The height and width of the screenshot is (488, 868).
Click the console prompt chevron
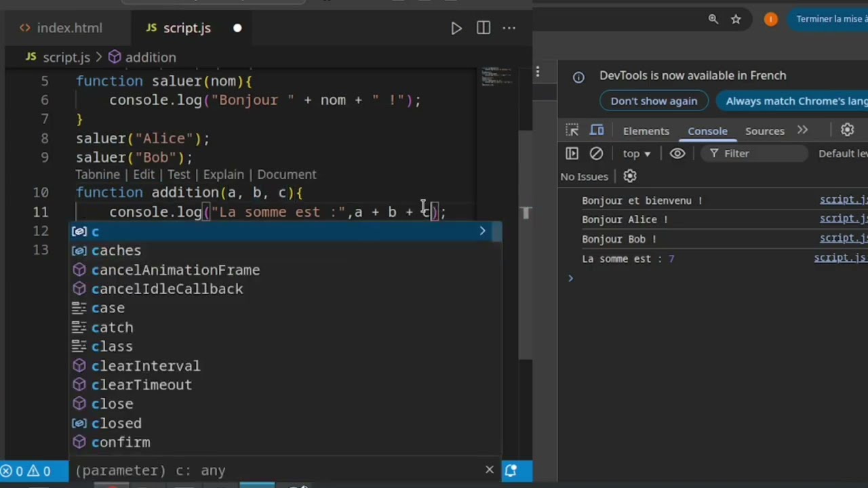pyautogui.click(x=570, y=278)
